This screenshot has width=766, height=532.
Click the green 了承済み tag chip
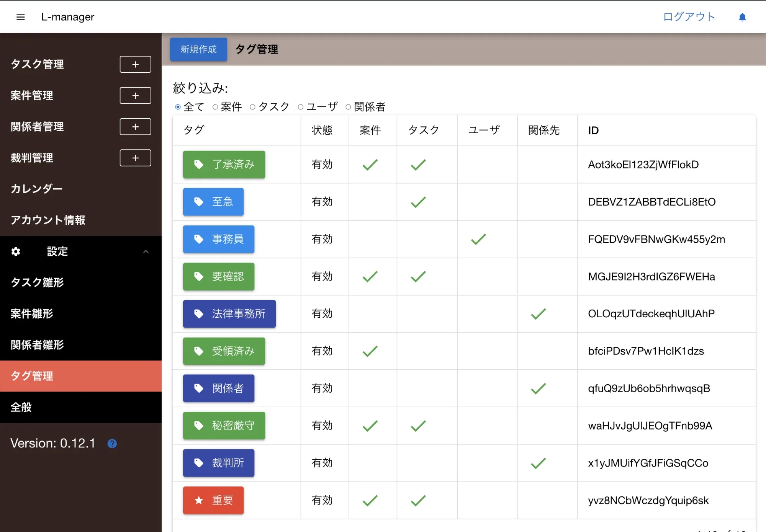click(224, 165)
